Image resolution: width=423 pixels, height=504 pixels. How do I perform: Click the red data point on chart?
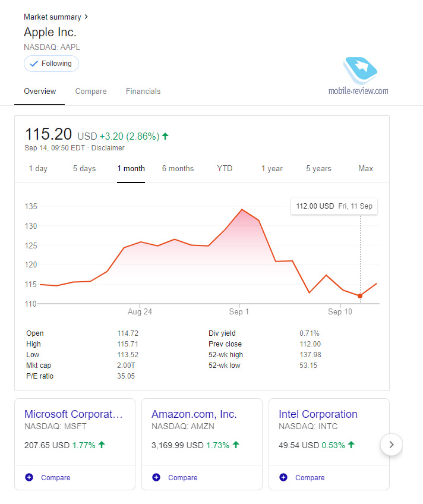360,296
